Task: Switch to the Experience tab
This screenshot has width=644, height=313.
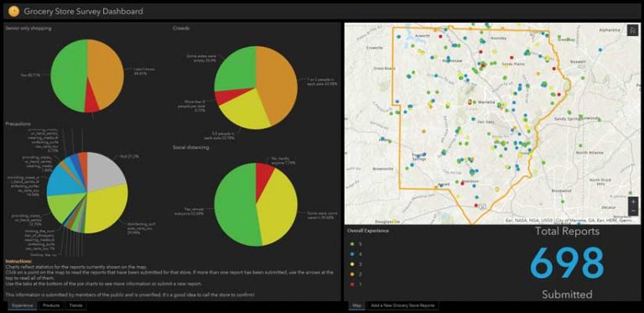Action: coord(22,305)
